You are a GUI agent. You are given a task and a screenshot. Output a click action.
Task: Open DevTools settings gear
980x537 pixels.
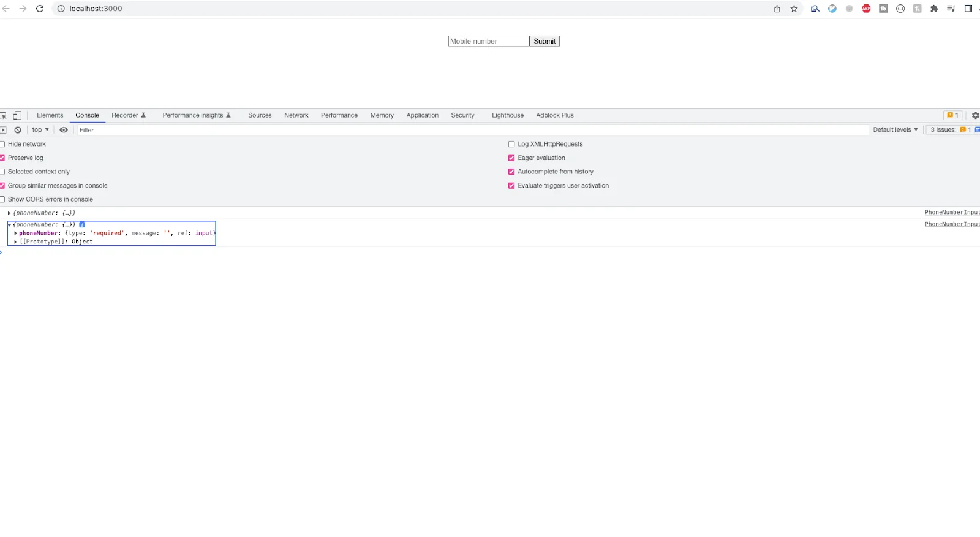click(x=975, y=115)
